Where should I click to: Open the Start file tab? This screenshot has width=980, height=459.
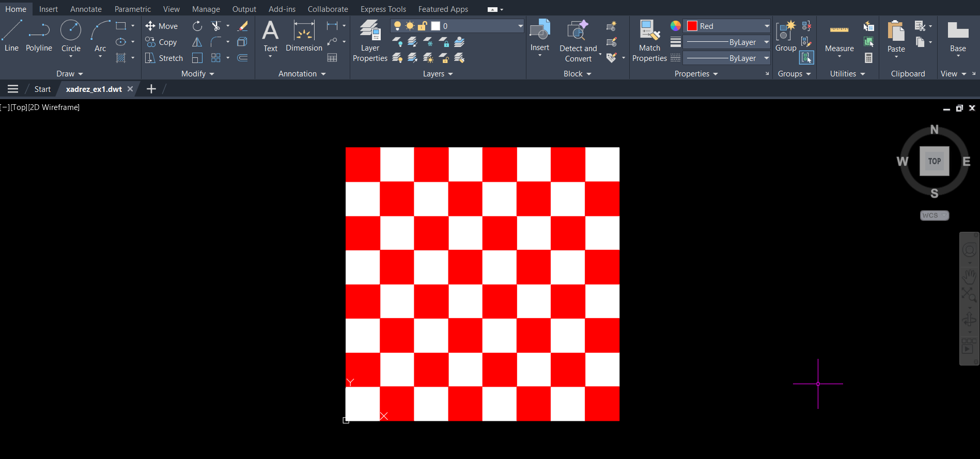[x=42, y=89]
